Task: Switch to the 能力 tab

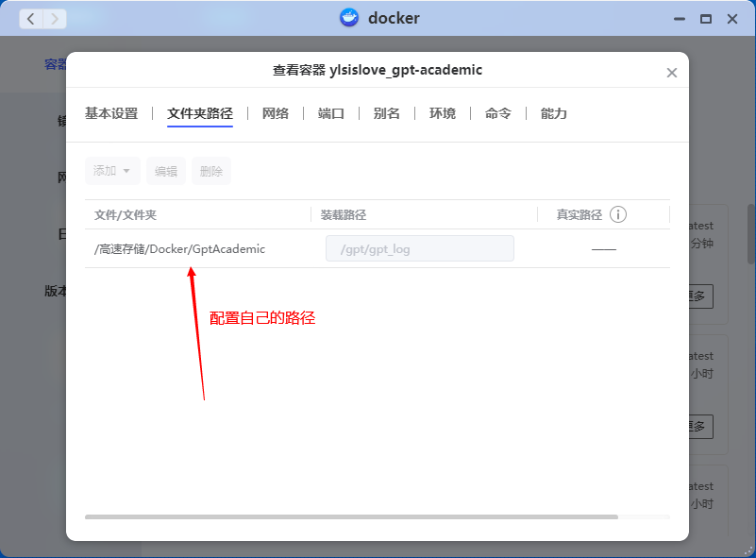Action: coord(554,113)
